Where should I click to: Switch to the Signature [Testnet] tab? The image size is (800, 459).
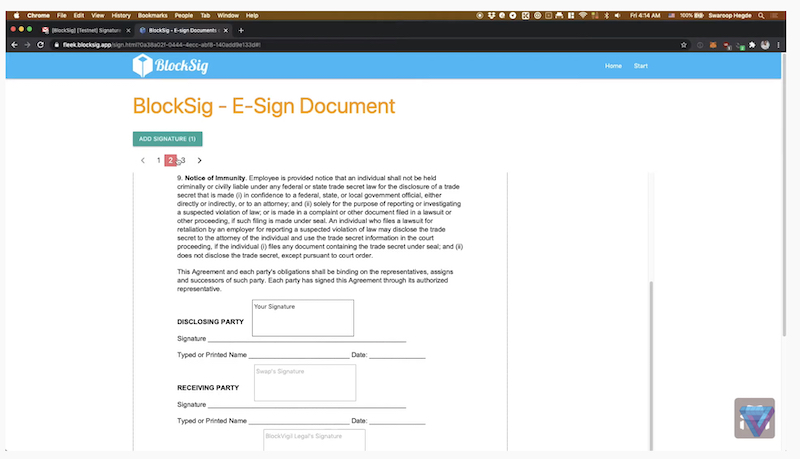[86, 30]
